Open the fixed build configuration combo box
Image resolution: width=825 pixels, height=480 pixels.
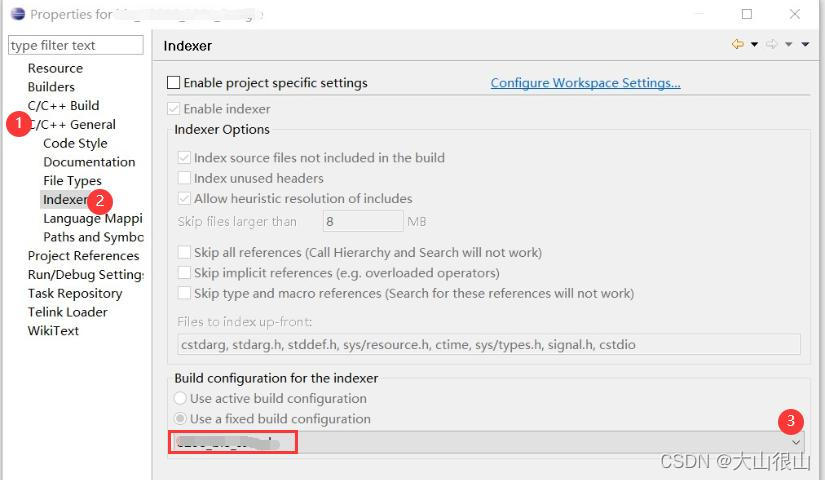487,442
